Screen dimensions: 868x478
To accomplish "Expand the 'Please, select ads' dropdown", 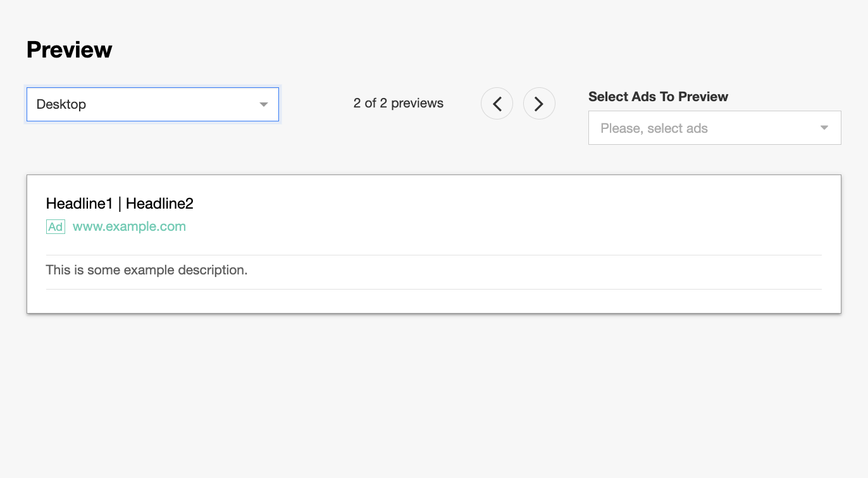I will (x=714, y=128).
